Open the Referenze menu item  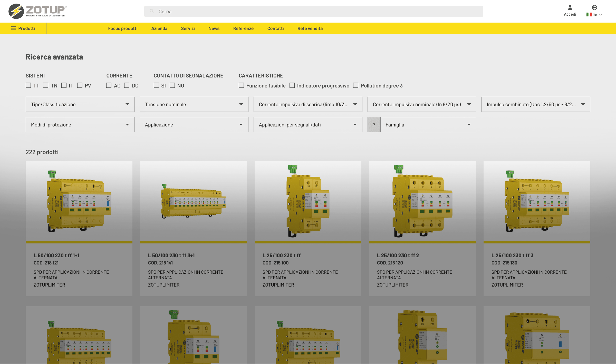[243, 28]
